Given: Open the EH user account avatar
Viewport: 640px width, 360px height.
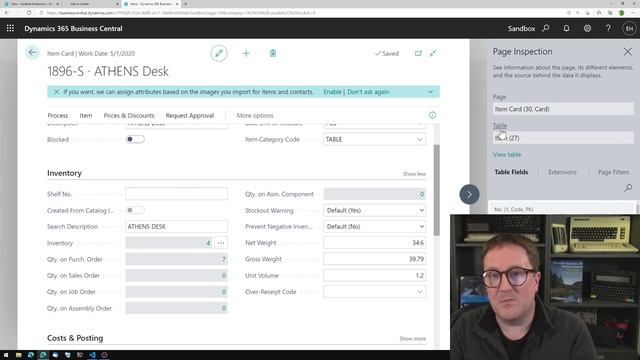Looking at the screenshot, I should 629,29.
